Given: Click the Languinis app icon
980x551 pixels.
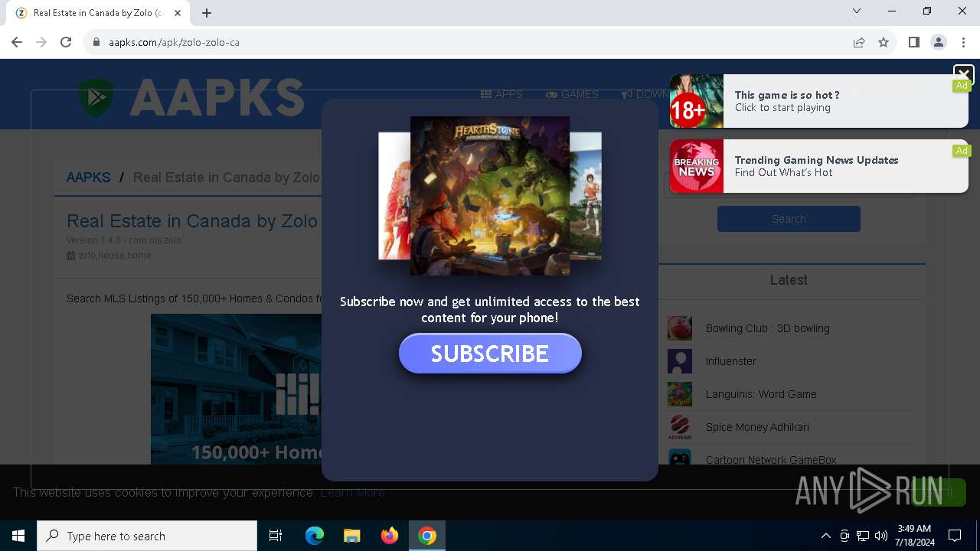Looking at the screenshot, I should tap(680, 394).
